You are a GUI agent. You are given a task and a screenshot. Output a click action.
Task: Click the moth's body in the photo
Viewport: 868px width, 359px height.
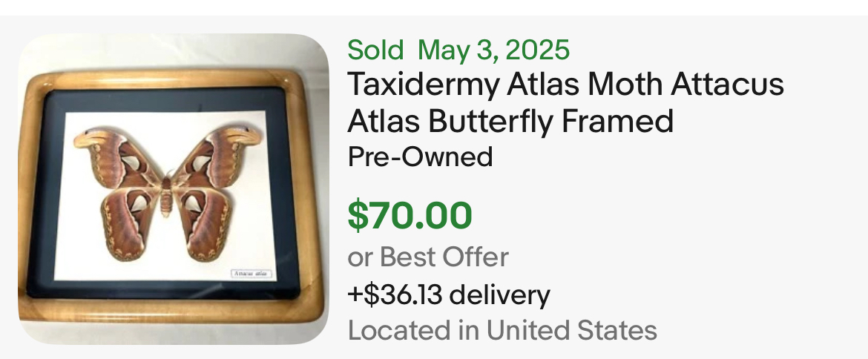click(166, 194)
